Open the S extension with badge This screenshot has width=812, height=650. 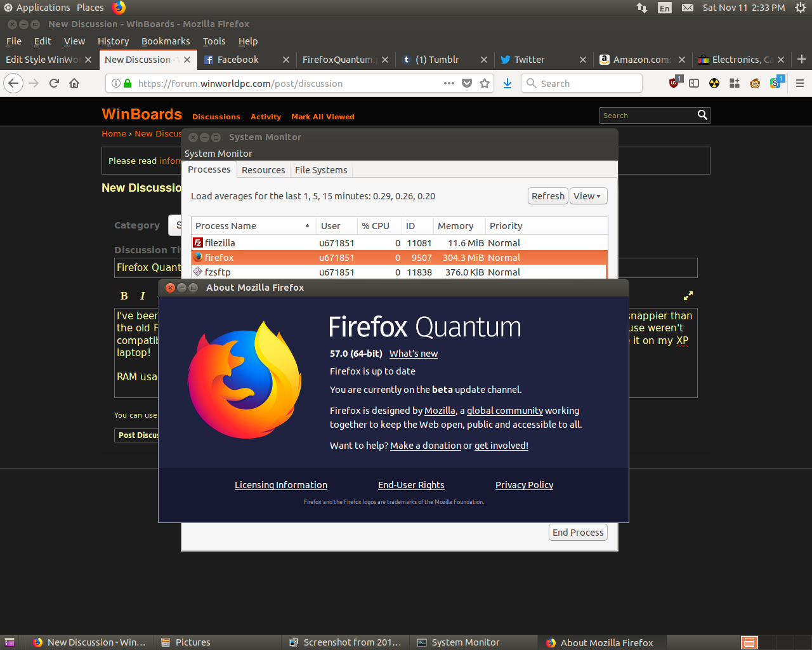(776, 83)
